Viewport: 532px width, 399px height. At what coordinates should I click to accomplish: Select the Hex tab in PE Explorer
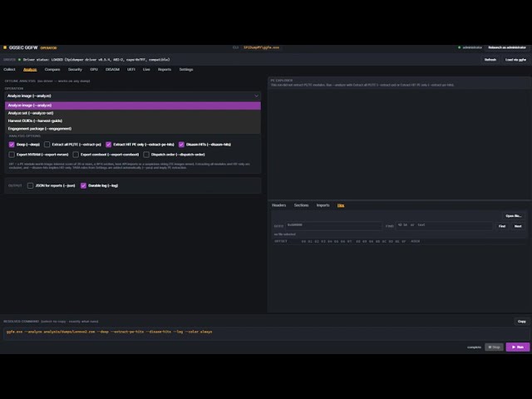[341, 205]
